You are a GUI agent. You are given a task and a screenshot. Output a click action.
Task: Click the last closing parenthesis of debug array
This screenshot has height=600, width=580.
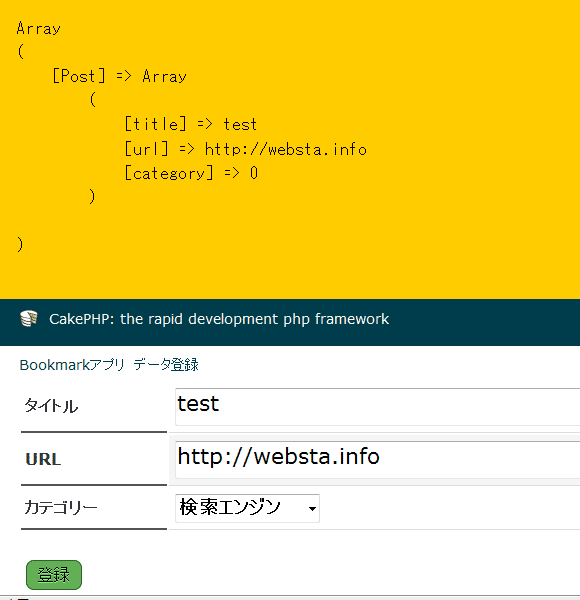pyautogui.click(x=20, y=244)
